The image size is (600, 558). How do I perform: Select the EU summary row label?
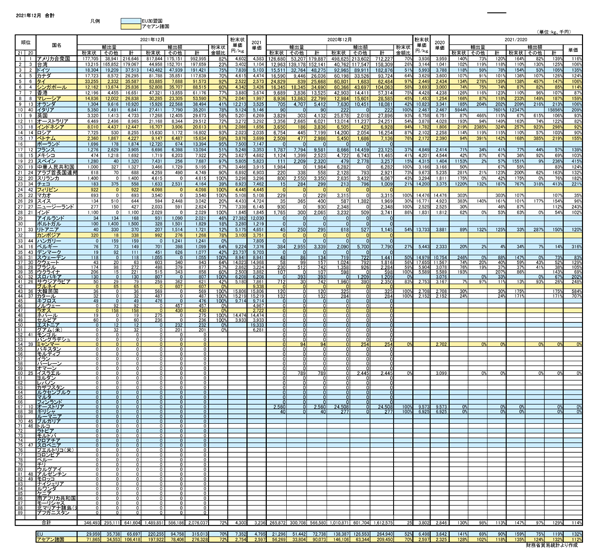click(x=57, y=534)
